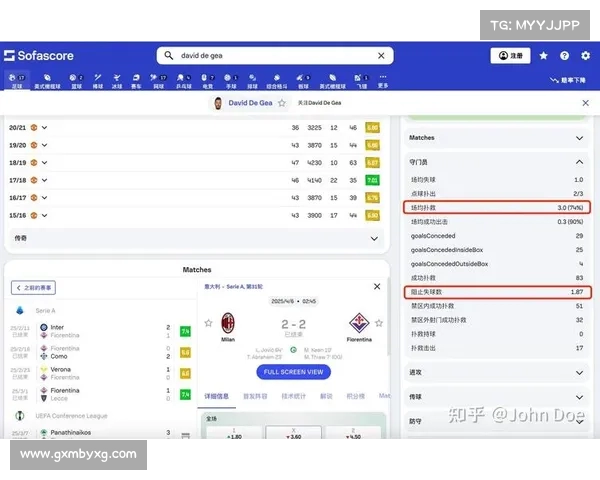Open dropping odds (赔率下降) link
The height and width of the screenshot is (480, 600).
[x=568, y=80]
